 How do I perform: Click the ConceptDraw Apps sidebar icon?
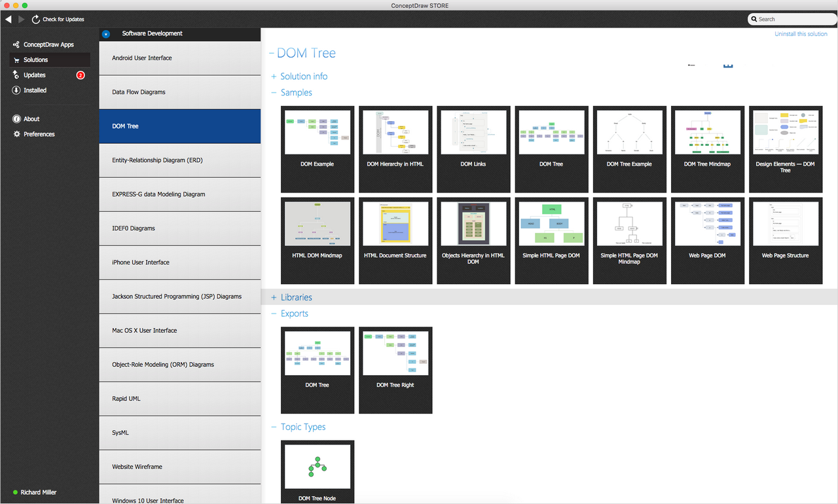coord(16,45)
